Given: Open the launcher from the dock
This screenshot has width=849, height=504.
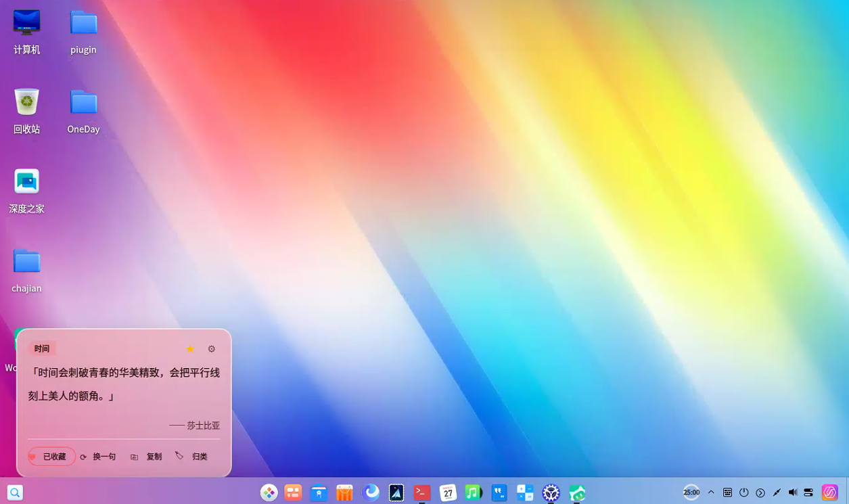Looking at the screenshot, I should (269, 492).
